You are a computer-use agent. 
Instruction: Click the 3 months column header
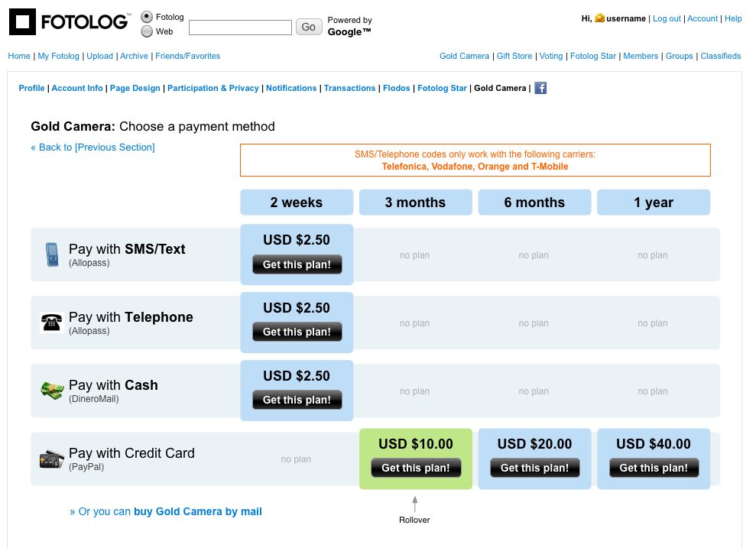tap(416, 203)
